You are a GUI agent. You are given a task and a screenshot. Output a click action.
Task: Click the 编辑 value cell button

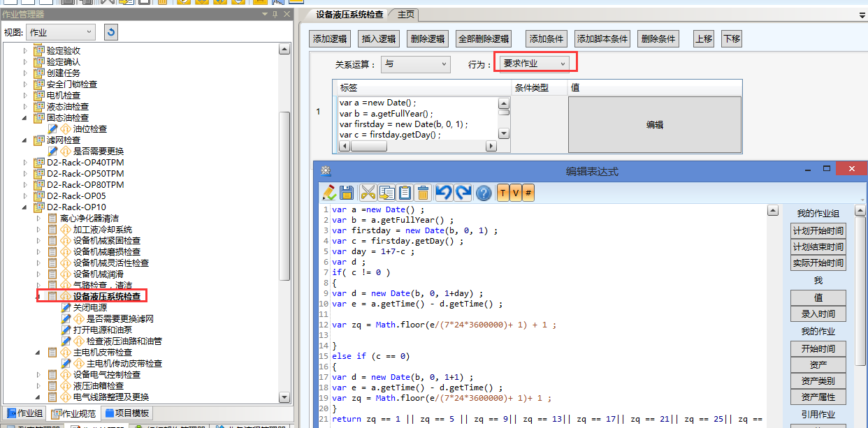(654, 125)
